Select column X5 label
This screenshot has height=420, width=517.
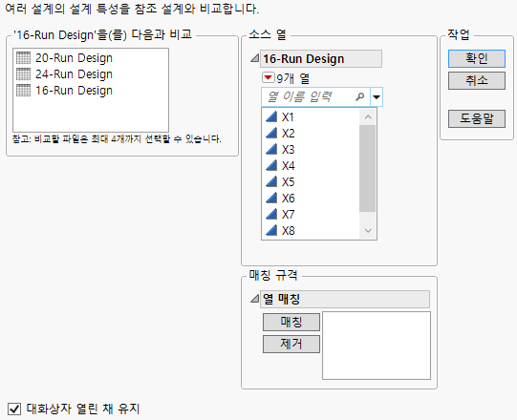(x=288, y=181)
